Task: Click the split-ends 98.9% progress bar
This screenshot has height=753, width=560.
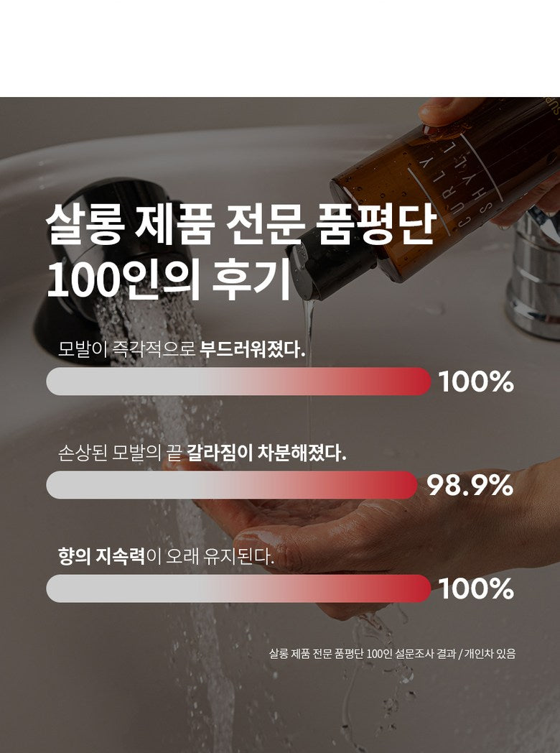Action: pyautogui.click(x=231, y=485)
